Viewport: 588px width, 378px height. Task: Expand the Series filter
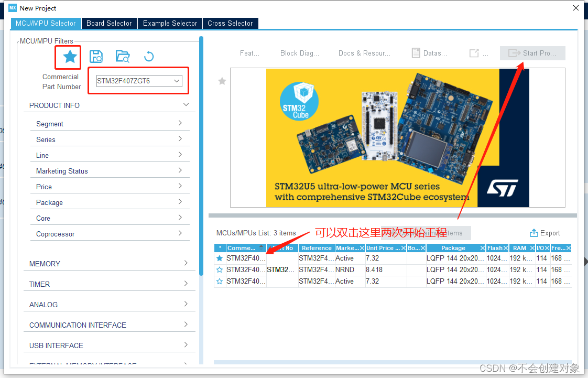180,139
